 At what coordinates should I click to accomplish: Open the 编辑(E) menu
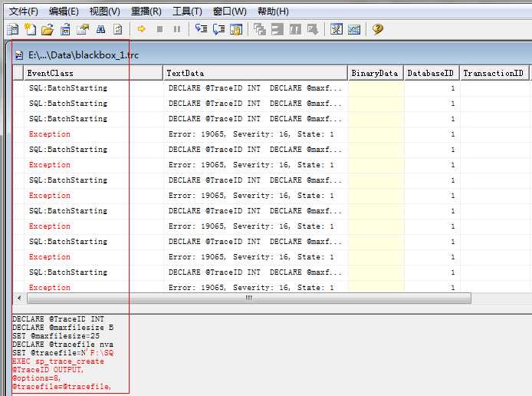click(64, 12)
